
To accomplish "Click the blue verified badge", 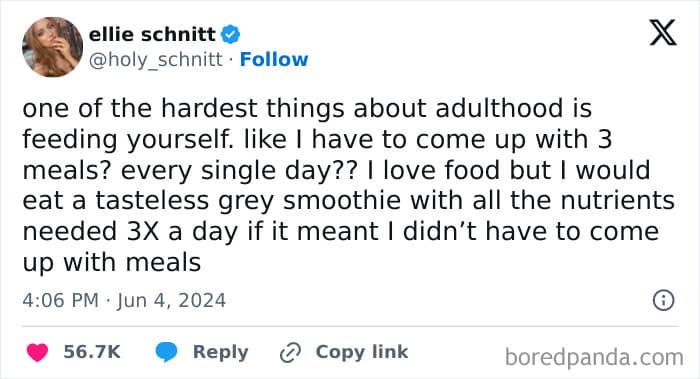I will [231, 34].
